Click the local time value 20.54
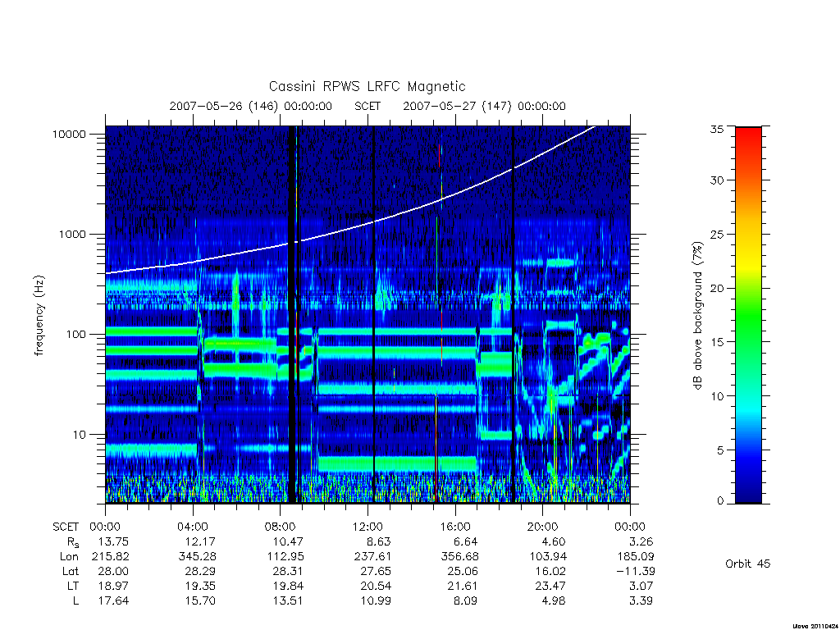The width and height of the screenshot is (840, 630). click(x=375, y=586)
